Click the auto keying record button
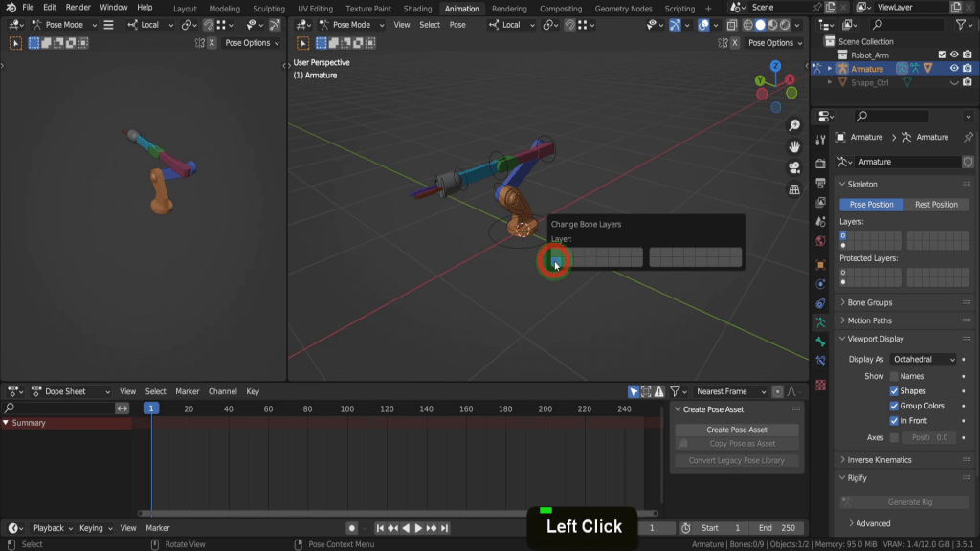The width and height of the screenshot is (980, 551). coord(352,528)
